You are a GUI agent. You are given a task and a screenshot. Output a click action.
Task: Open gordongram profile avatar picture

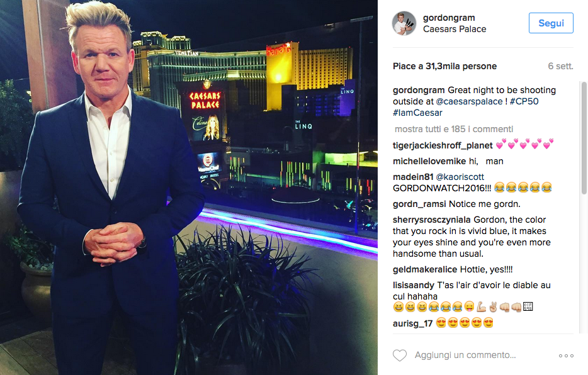click(404, 23)
